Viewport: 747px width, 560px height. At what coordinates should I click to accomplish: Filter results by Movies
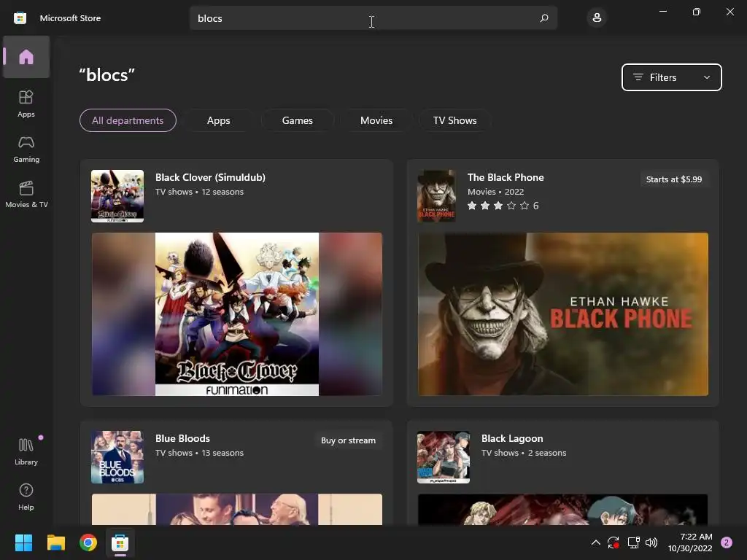pos(376,120)
